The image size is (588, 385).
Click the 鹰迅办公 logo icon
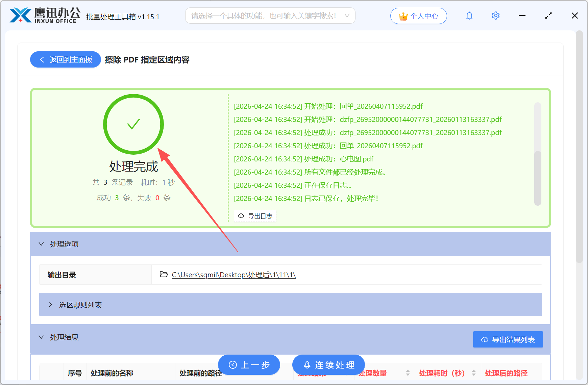[20, 15]
